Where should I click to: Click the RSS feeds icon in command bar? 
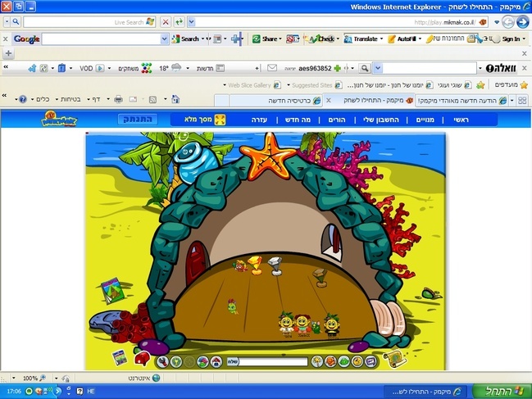coord(152,99)
